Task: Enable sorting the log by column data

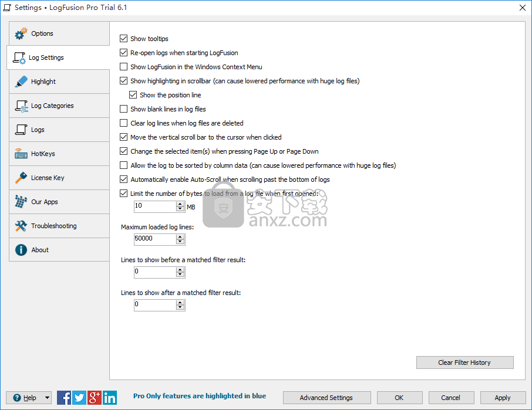Action: [123, 165]
